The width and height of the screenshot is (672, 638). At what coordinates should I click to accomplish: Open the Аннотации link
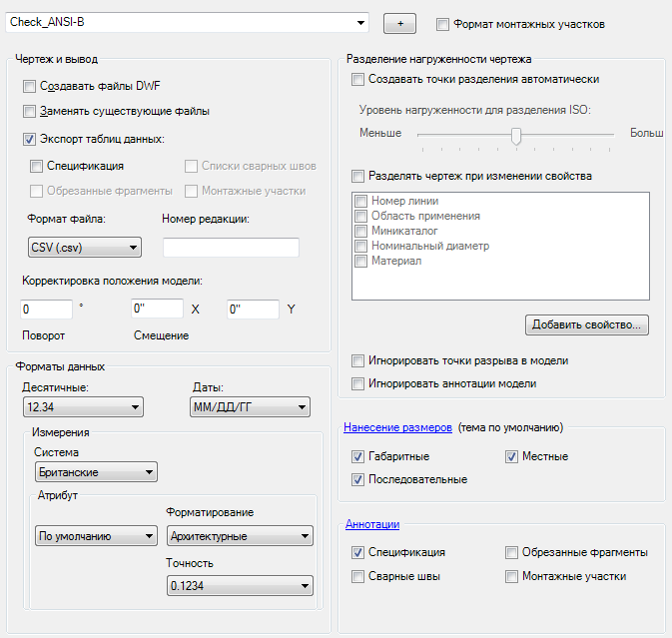[x=372, y=523]
